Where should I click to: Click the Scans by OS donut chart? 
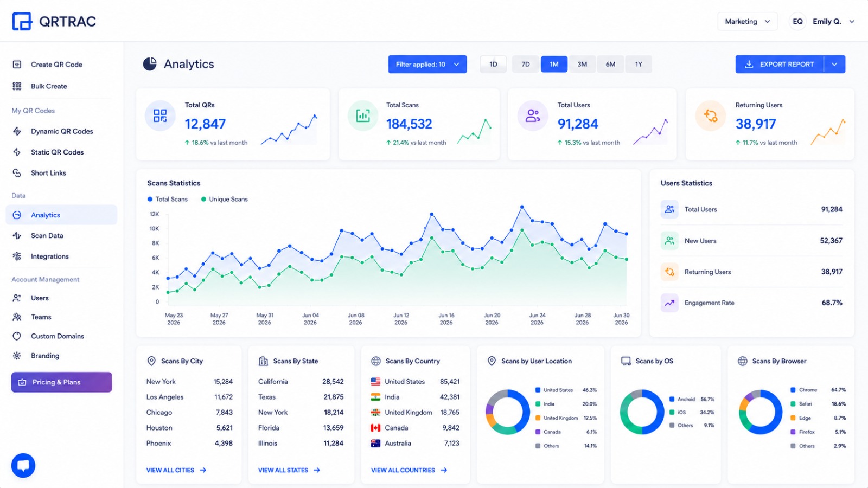(x=642, y=412)
